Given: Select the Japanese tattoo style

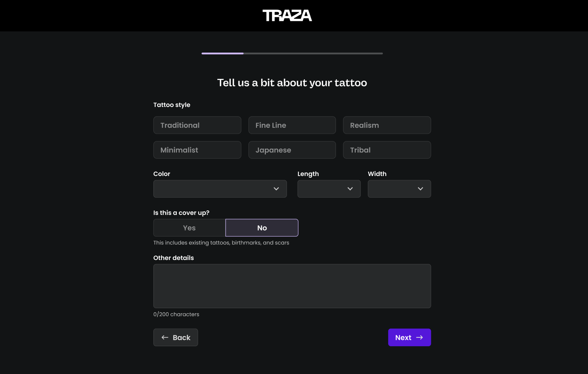Looking at the screenshot, I should click(x=292, y=150).
